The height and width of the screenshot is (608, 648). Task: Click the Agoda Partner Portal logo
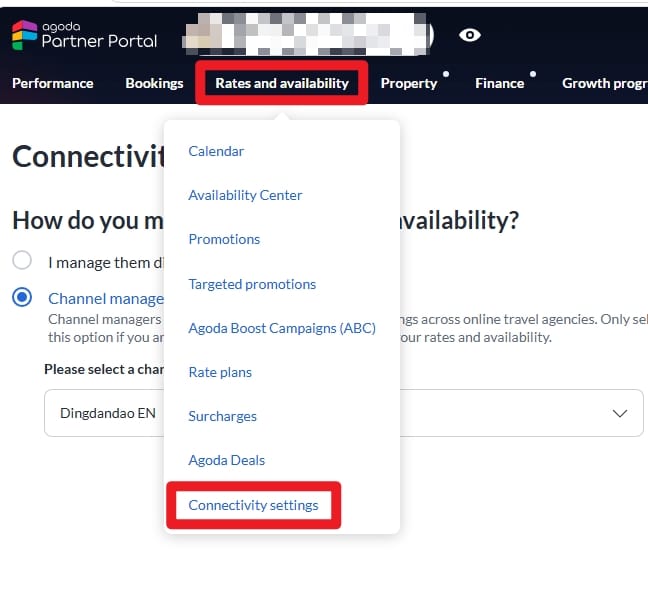(85, 36)
